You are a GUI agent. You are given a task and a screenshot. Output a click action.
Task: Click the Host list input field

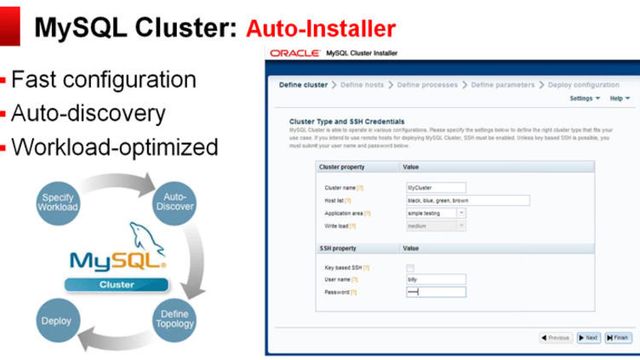point(468,200)
